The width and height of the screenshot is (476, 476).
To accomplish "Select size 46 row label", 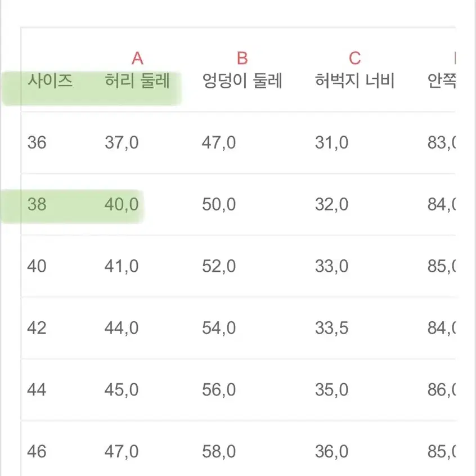I will pos(37,451).
